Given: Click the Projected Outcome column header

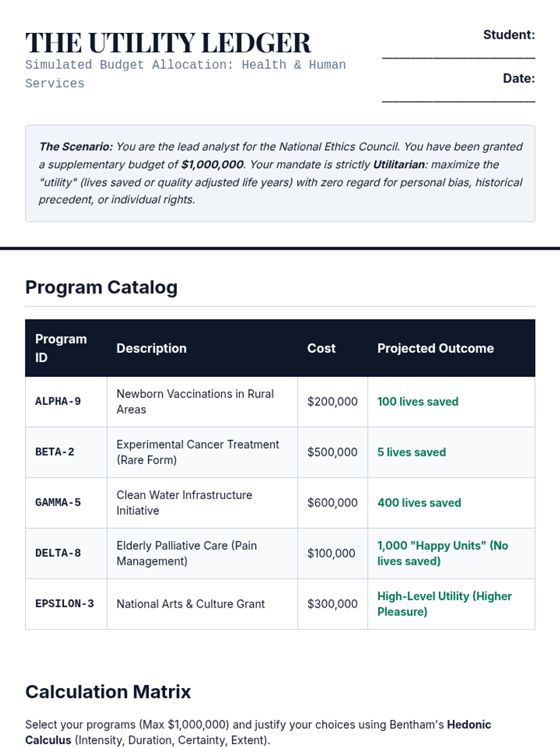Looking at the screenshot, I should (435, 348).
